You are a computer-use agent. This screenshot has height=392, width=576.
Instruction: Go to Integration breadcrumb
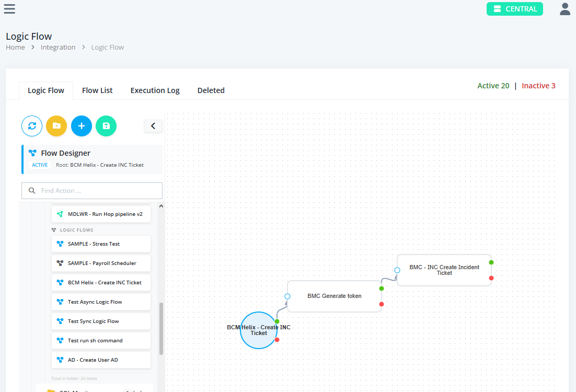[58, 48]
